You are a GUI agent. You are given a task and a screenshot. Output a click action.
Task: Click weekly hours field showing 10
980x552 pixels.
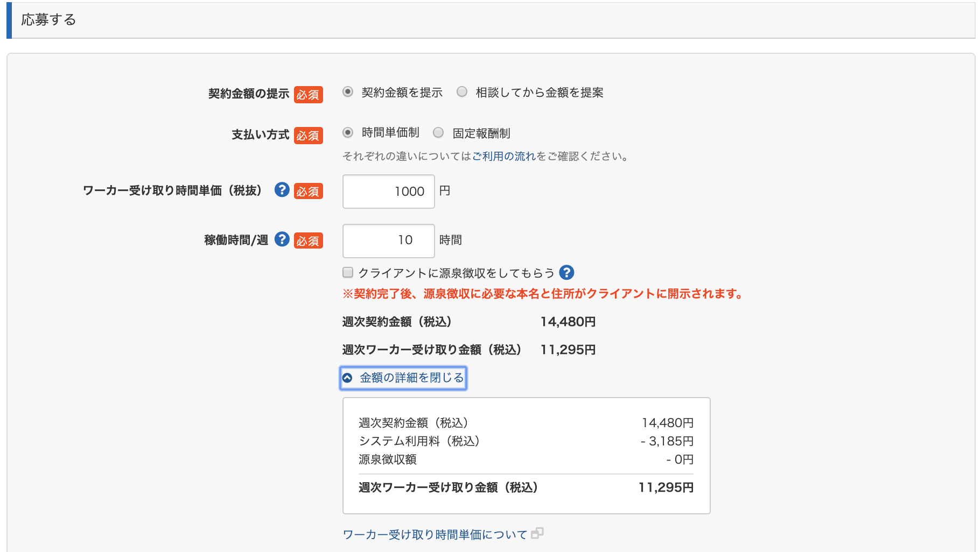point(388,240)
